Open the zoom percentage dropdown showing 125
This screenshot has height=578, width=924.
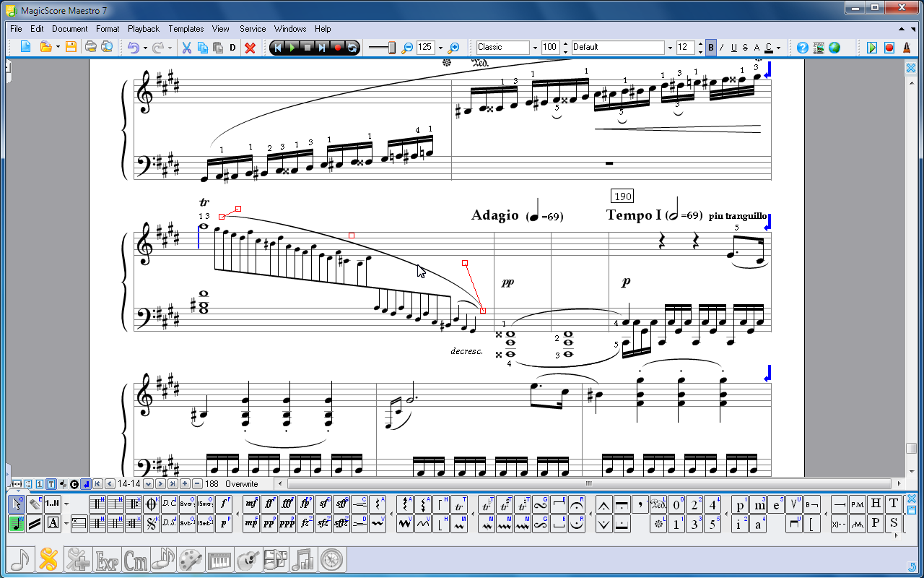(440, 48)
